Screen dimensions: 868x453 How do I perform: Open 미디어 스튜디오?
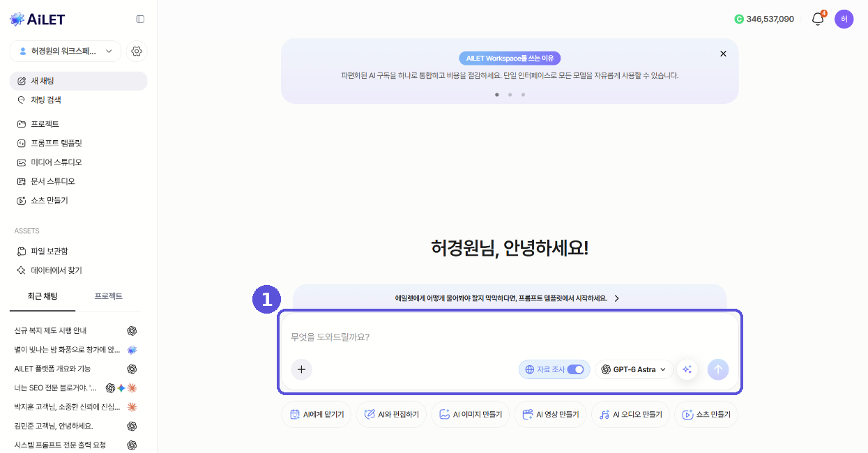click(78, 162)
